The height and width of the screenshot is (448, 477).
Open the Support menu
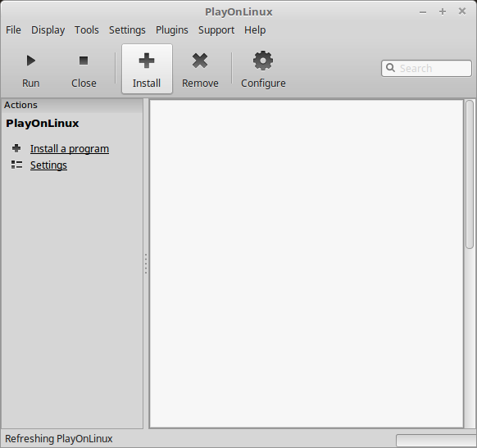click(x=216, y=30)
